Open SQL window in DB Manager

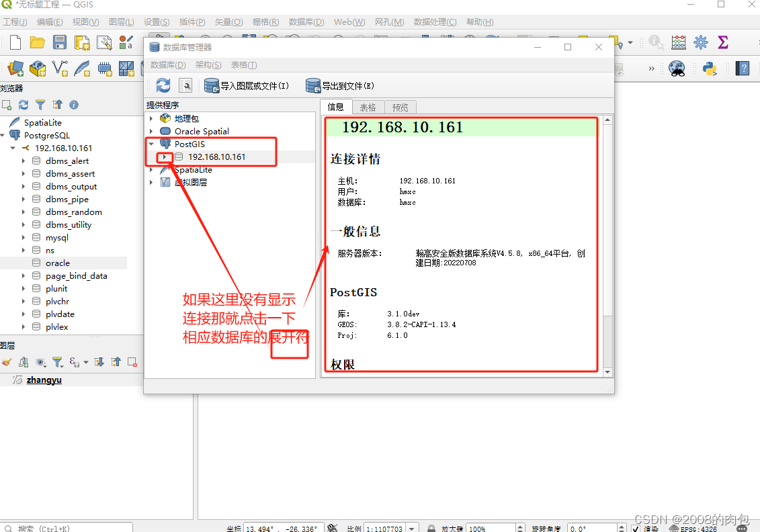pos(185,86)
